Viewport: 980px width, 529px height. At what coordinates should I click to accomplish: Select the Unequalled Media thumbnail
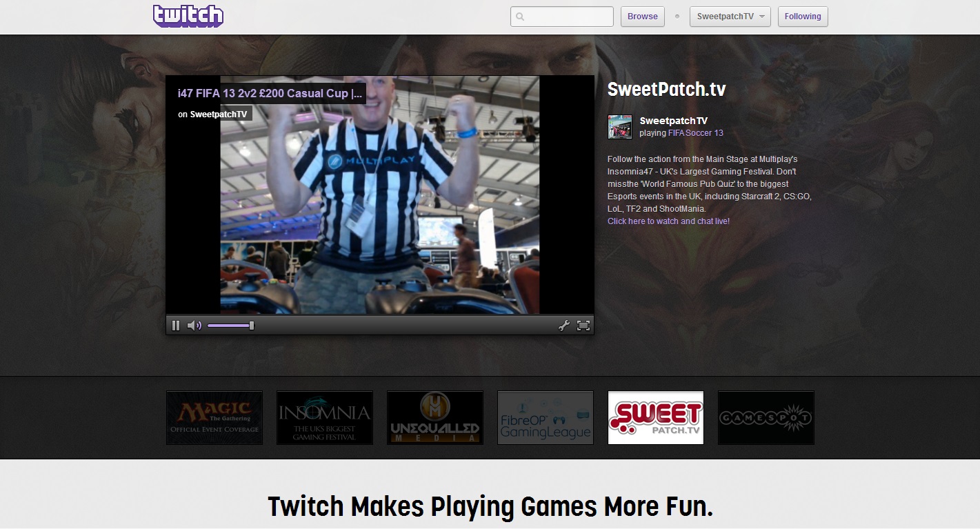click(435, 417)
